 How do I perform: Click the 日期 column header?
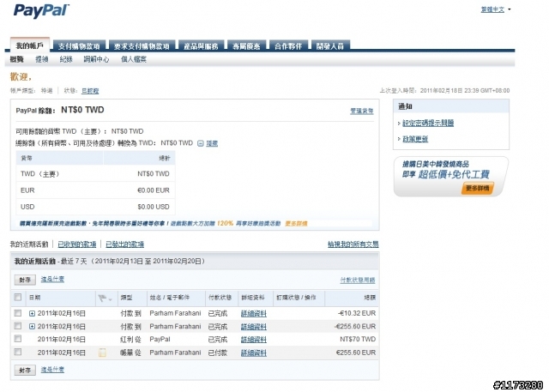point(34,298)
